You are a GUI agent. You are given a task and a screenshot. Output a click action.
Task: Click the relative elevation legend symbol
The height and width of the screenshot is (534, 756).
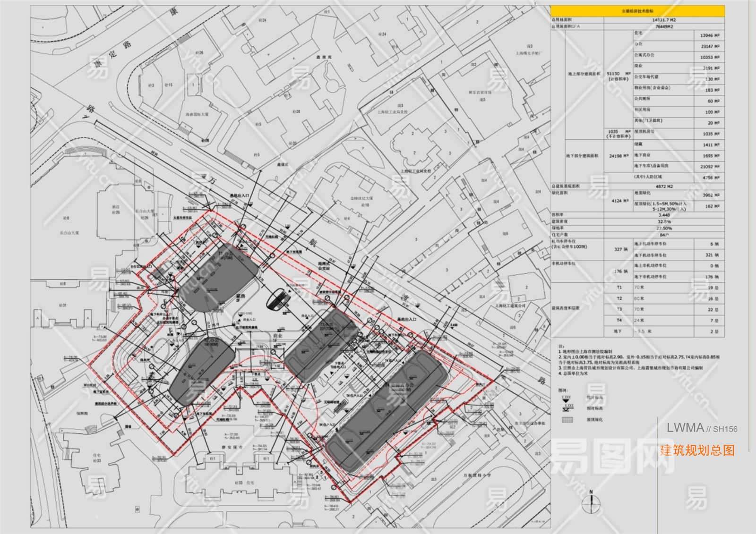tap(567, 407)
